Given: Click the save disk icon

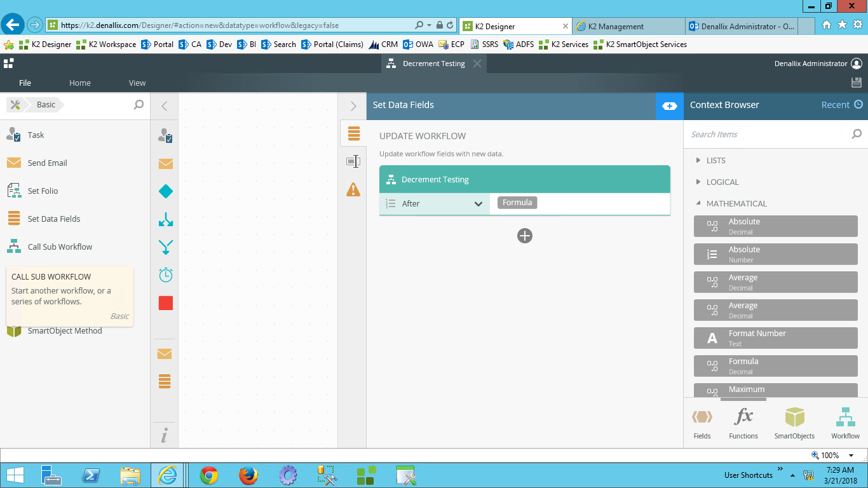Looking at the screenshot, I should tap(856, 83).
